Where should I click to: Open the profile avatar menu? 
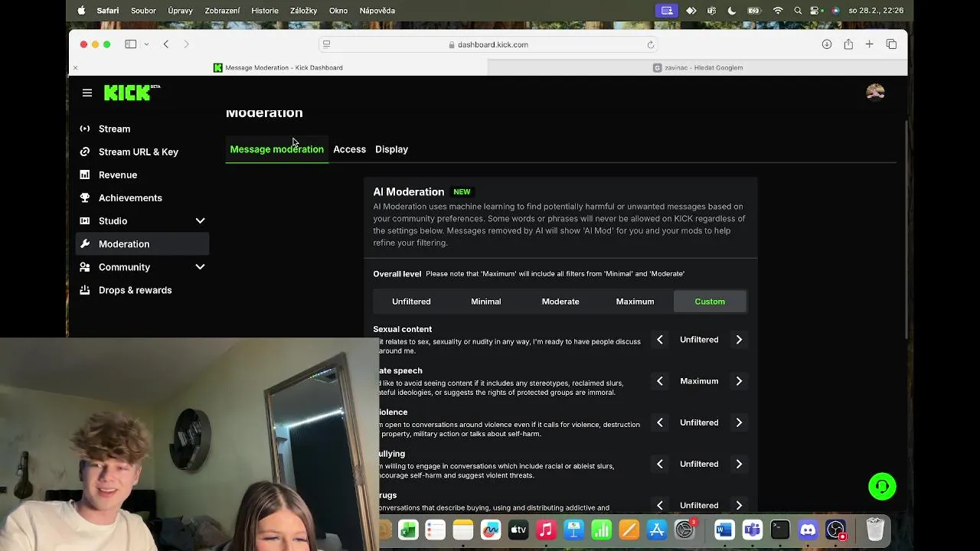pos(875,93)
